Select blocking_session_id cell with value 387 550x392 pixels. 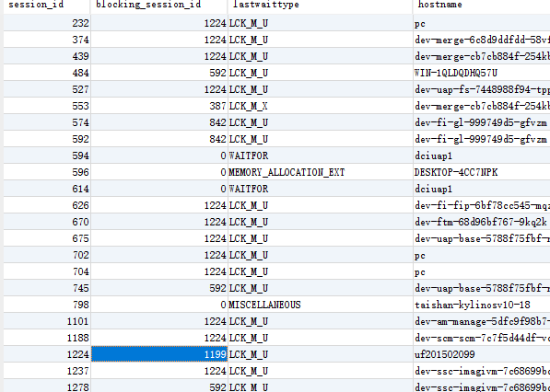coord(159,106)
